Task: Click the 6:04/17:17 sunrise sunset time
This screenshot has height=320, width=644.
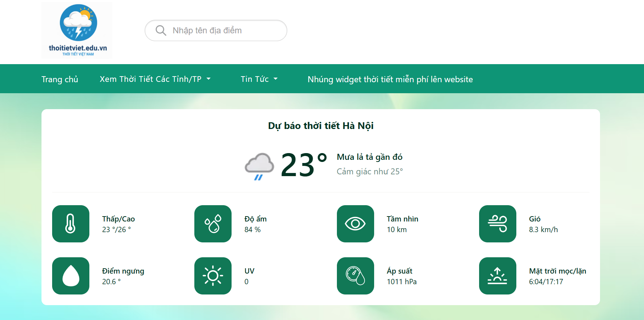Action: [546, 282]
